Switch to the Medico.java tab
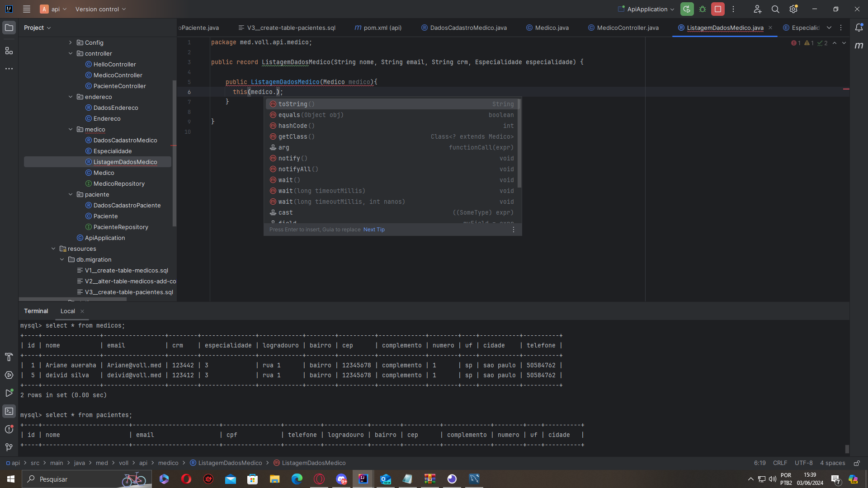This screenshot has width=868, height=488. click(547, 28)
